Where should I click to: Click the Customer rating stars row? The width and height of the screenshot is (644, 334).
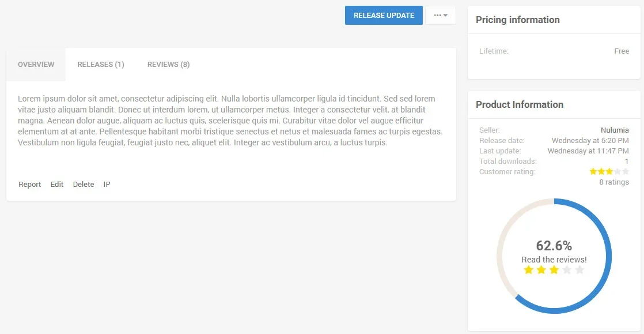(x=609, y=171)
